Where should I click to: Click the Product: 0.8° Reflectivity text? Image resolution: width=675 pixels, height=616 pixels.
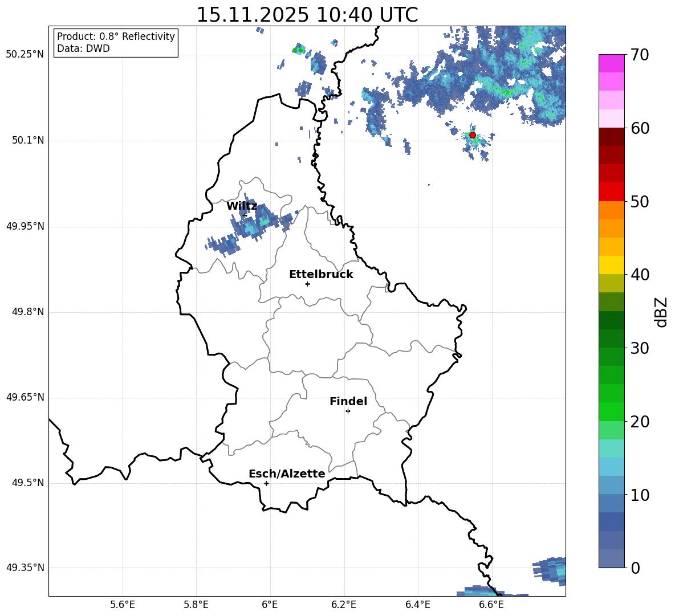[116, 36]
